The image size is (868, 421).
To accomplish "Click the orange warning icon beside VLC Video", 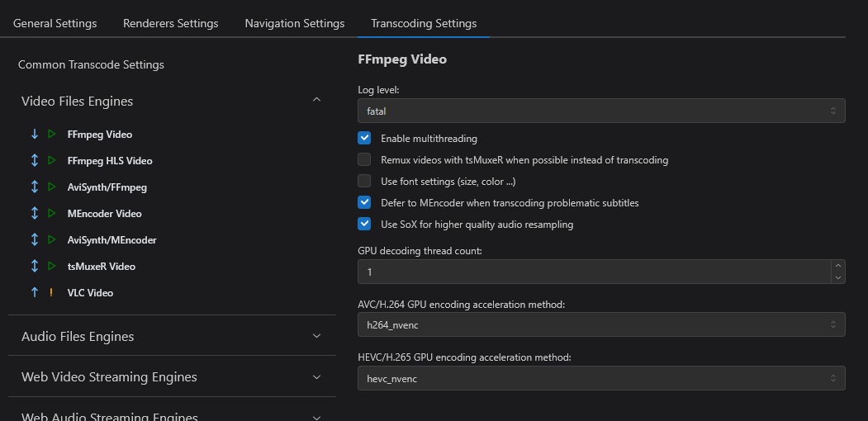I will coord(51,293).
